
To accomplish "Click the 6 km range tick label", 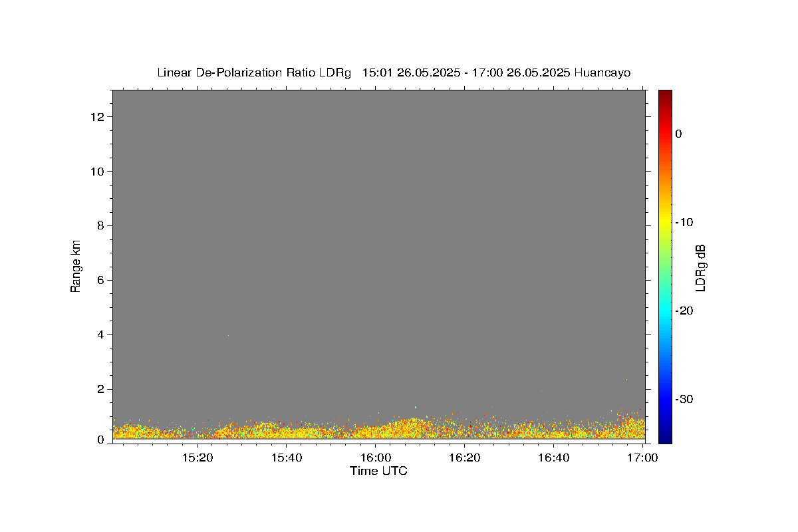I will pos(102,281).
